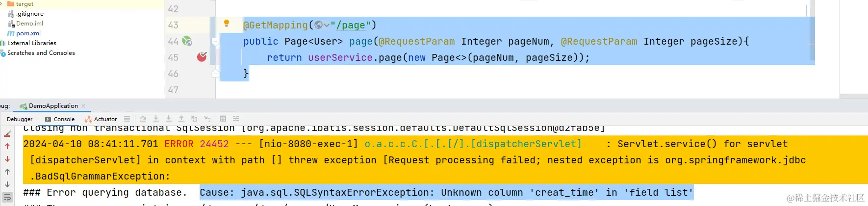Viewport: 868px width, 206px height.
Task: Click the red up arrow in console sidebar
Action: coord(7,146)
